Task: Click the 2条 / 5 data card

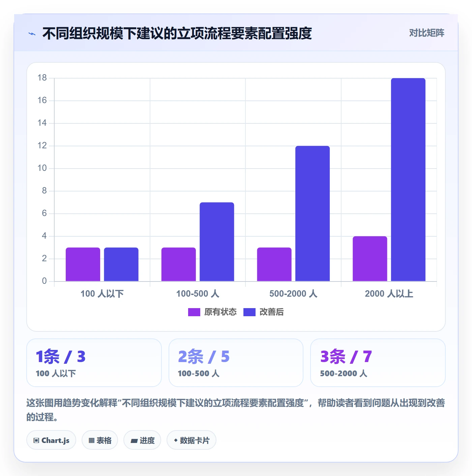Action: click(x=236, y=363)
